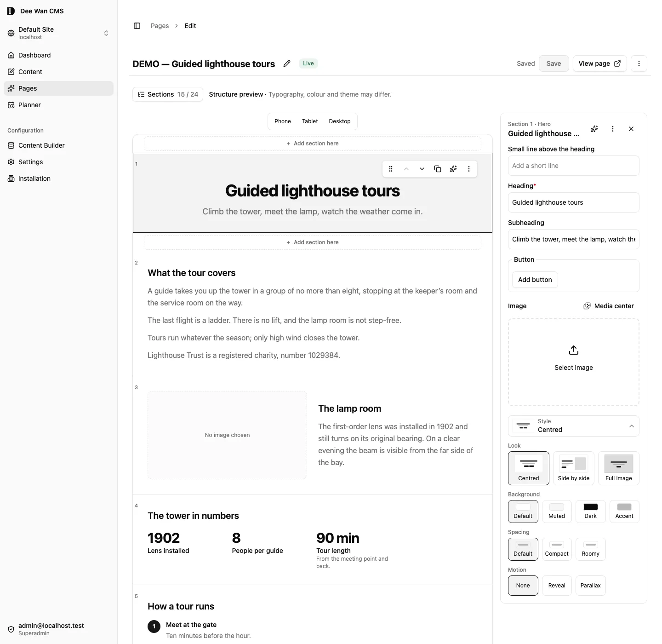Open the Sections 15 / 24 list
The width and height of the screenshot is (662, 644).
(168, 94)
